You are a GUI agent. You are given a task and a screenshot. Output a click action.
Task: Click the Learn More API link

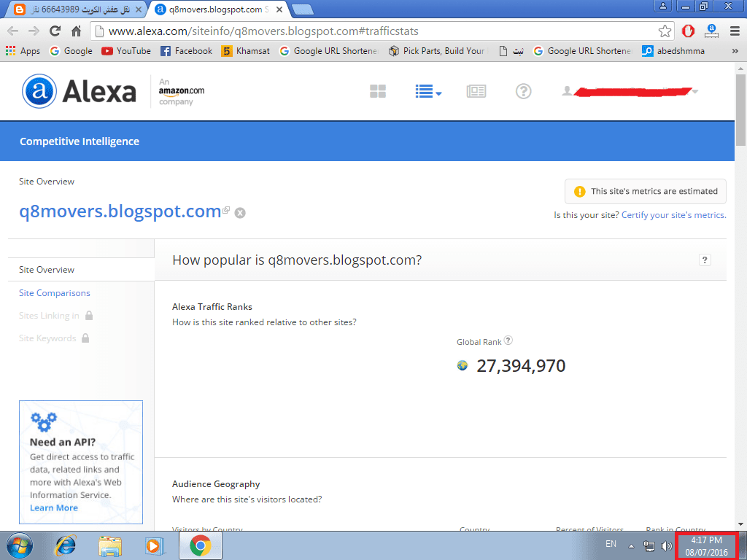54,507
